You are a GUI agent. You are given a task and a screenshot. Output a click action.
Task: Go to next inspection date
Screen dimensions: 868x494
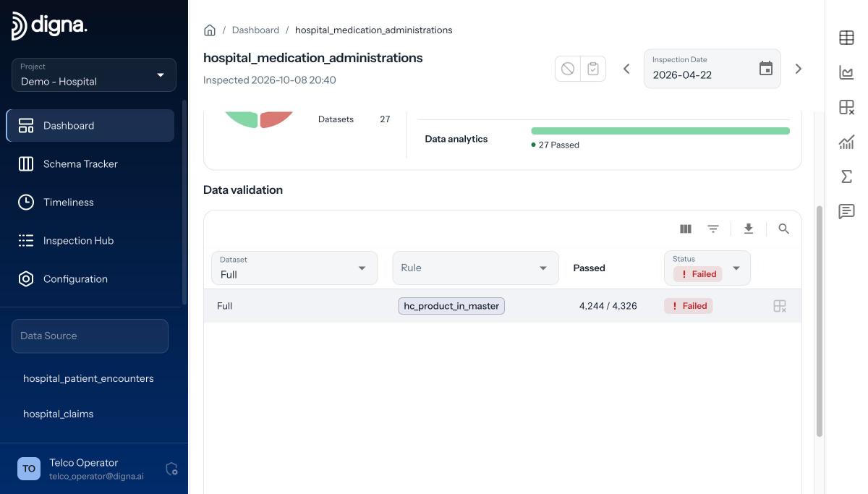tap(799, 69)
